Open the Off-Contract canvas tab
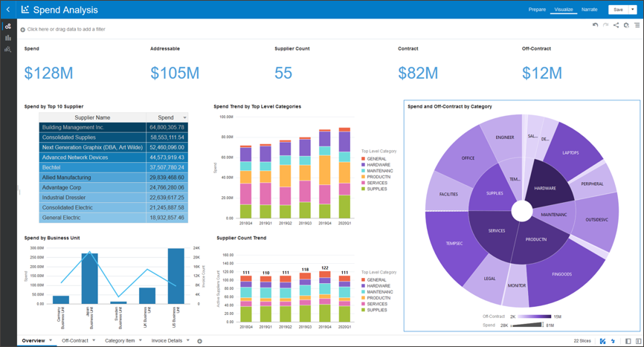 (x=75, y=341)
